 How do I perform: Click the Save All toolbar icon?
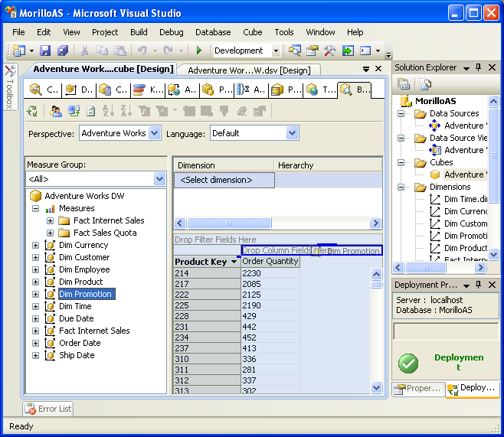[x=63, y=51]
